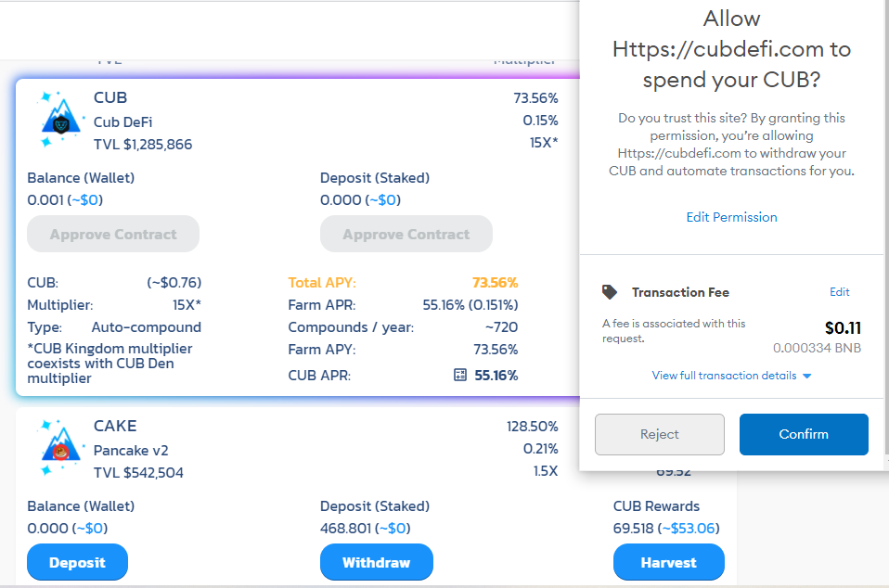This screenshot has height=588, width=889.
Task: Click Approve Contract under Balance (Wallet)
Action: click(113, 234)
